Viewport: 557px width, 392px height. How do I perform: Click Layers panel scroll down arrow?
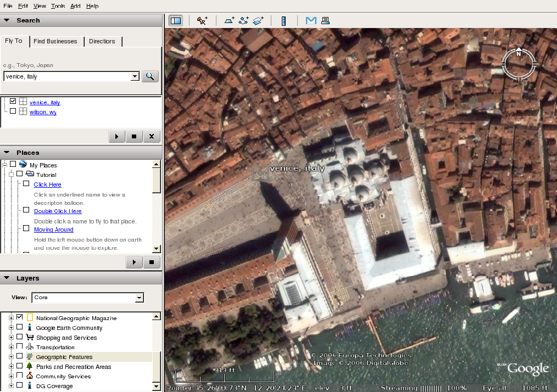pyautogui.click(x=157, y=387)
